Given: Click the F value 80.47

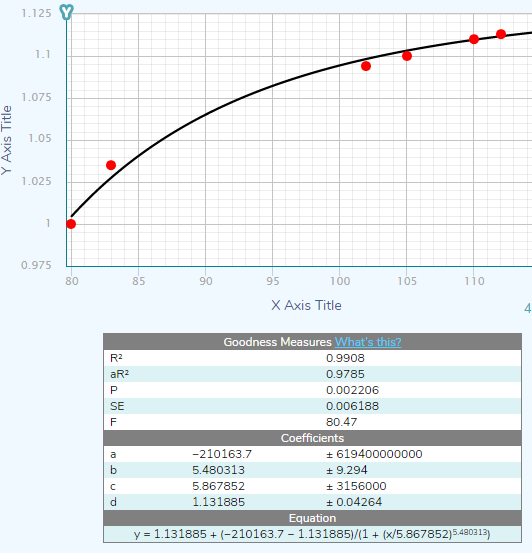Looking at the screenshot, I should (341, 422).
